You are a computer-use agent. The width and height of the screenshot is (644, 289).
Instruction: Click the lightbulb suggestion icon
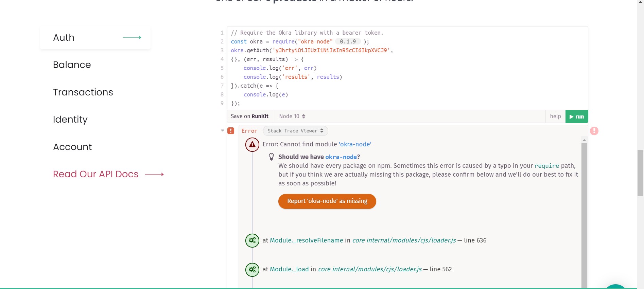pyautogui.click(x=271, y=157)
